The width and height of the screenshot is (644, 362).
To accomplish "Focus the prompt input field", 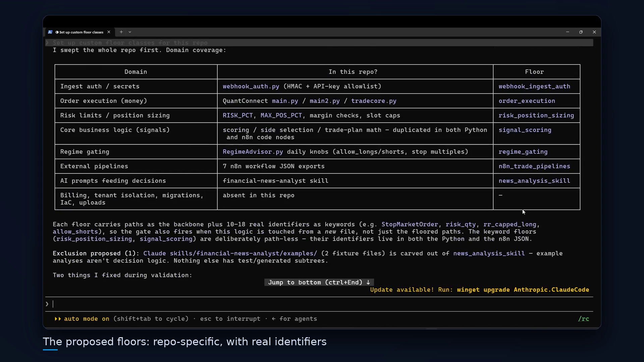I will (319, 304).
